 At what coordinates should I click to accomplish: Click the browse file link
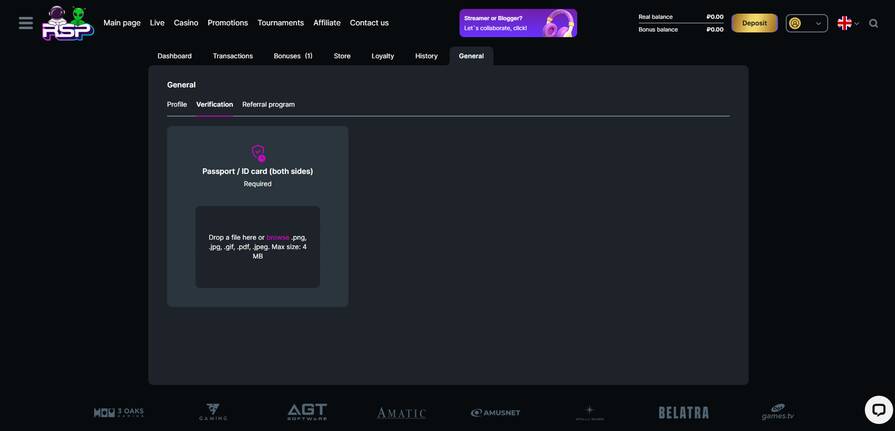click(x=277, y=237)
